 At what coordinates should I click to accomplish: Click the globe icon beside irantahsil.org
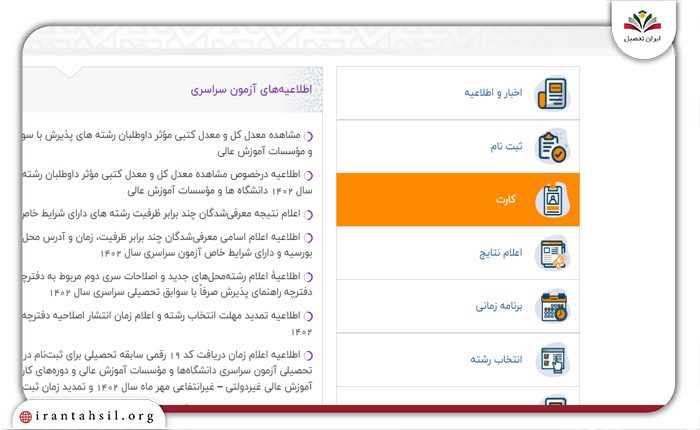[x=25, y=417]
